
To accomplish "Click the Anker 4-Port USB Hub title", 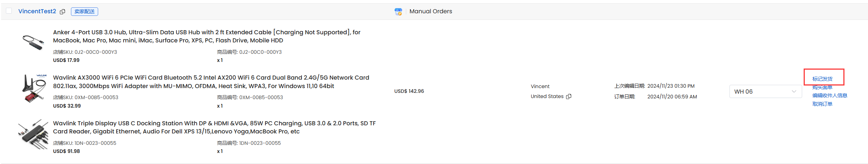I will point(207,36).
